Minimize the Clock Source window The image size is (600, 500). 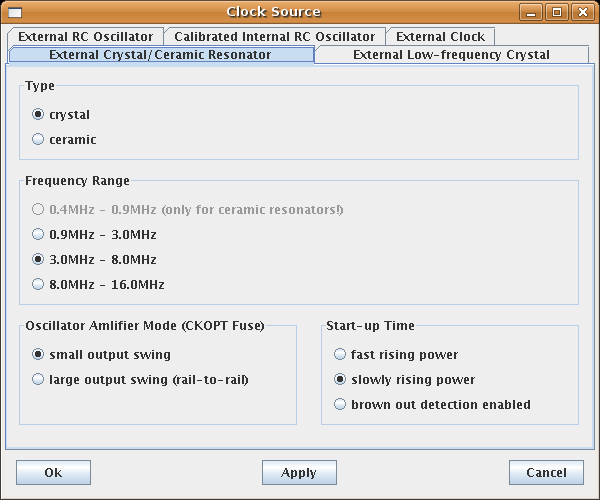pos(531,12)
